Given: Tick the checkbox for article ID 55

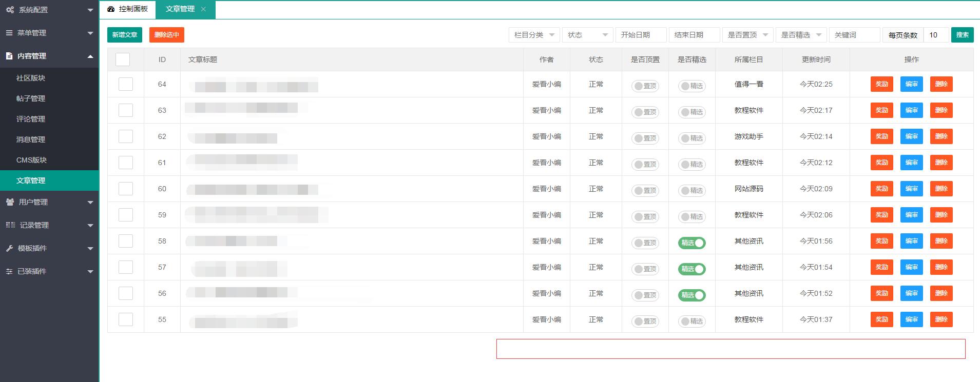Looking at the screenshot, I should click(126, 319).
